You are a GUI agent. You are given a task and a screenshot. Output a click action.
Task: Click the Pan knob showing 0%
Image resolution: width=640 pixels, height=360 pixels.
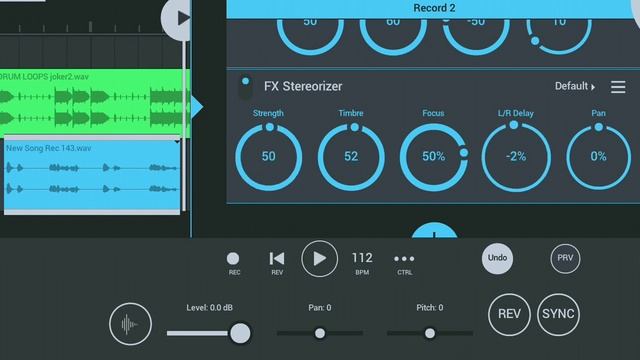tap(598, 157)
